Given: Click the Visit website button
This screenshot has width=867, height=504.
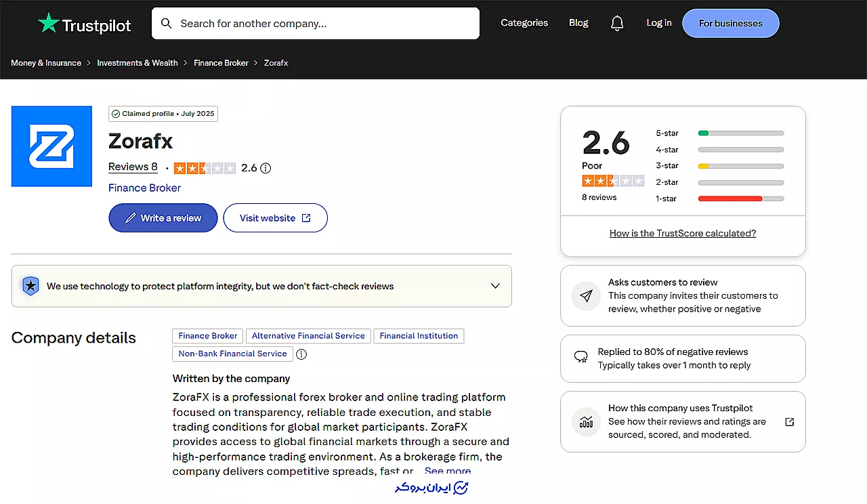Looking at the screenshot, I should 276,218.
